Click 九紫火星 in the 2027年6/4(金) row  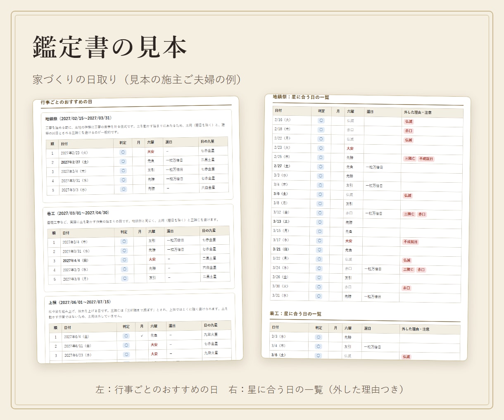[211, 334]
